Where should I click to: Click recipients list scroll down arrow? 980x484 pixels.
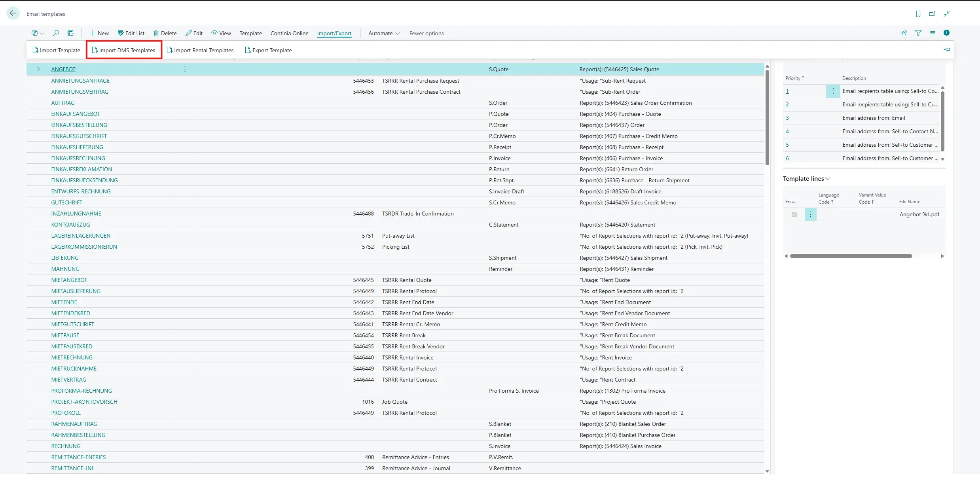942,159
